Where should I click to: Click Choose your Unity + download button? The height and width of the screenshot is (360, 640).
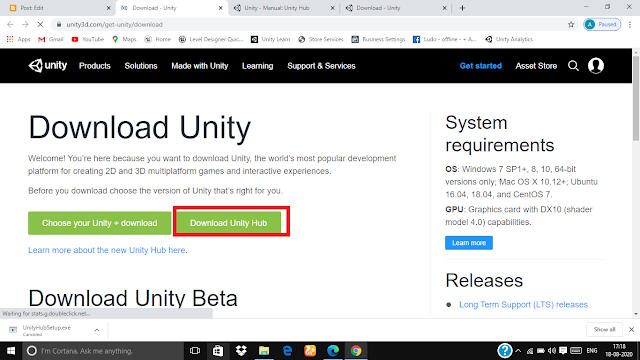pyautogui.click(x=100, y=223)
